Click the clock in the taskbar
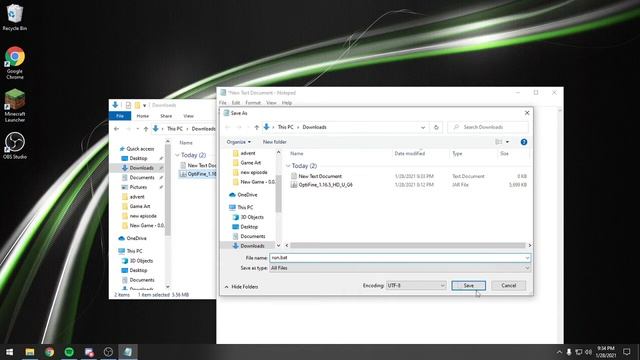Screen dimensions: 640x360 606,352
